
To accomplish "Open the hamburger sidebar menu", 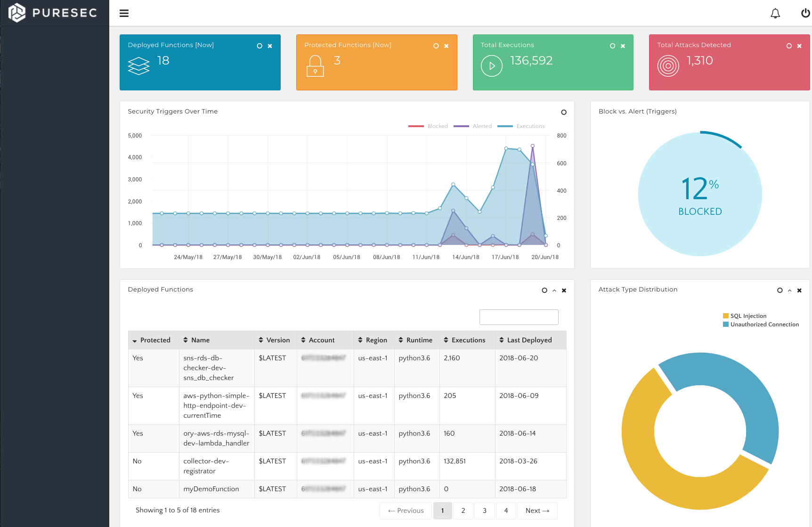I will tap(124, 13).
